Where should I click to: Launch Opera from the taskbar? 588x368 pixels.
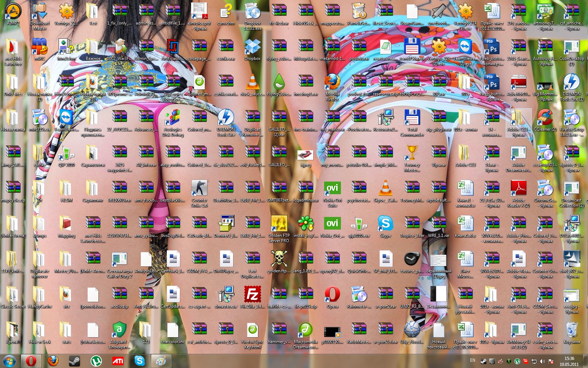pyautogui.click(x=31, y=361)
